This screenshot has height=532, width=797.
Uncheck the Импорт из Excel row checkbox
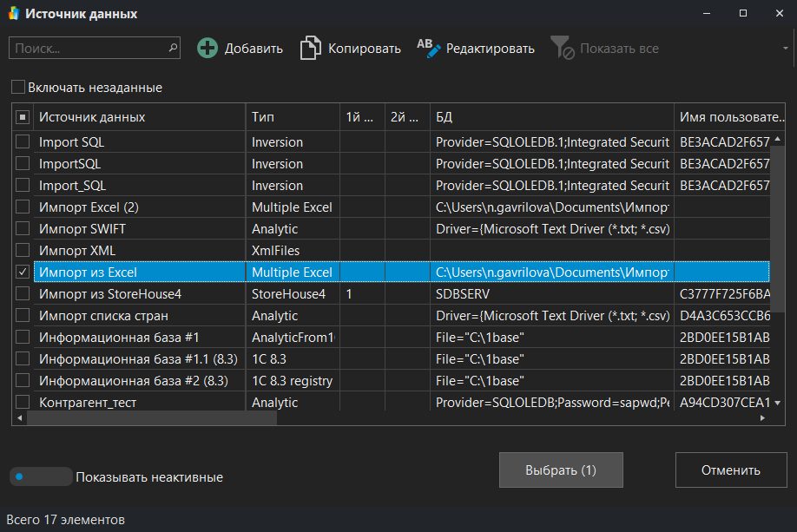(x=23, y=273)
